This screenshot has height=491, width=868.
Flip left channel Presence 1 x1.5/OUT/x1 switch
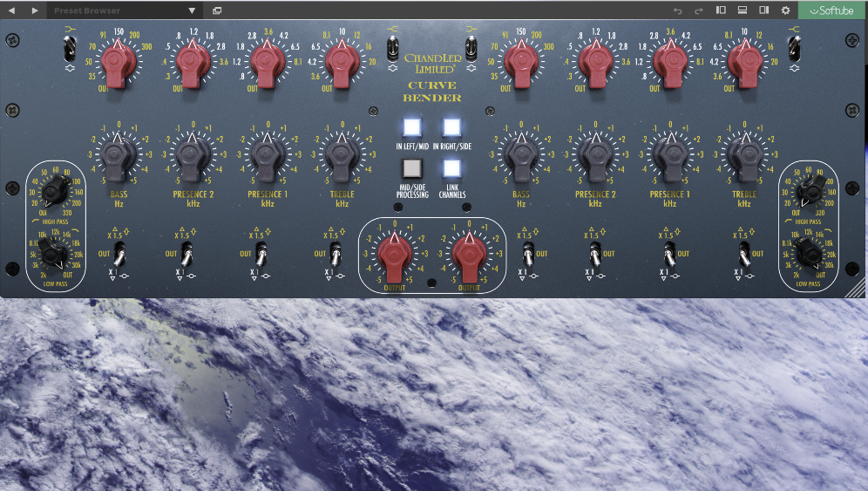point(261,255)
